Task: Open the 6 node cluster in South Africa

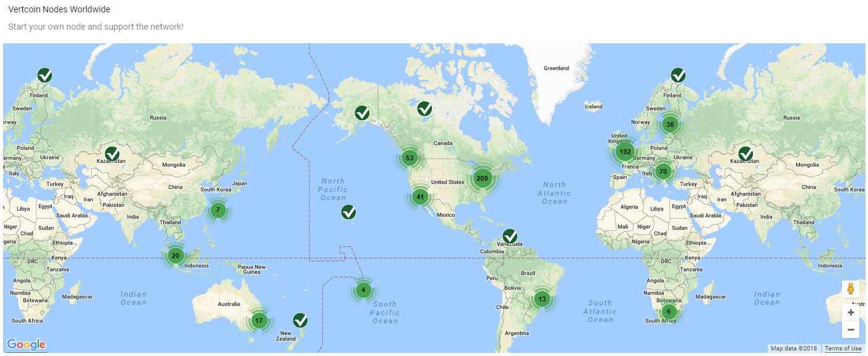Action: click(668, 311)
